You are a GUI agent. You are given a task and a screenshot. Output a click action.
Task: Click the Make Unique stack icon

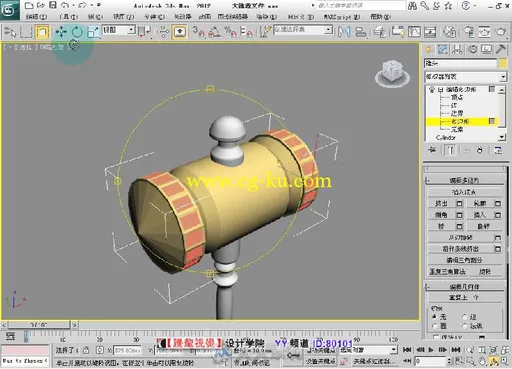point(467,150)
